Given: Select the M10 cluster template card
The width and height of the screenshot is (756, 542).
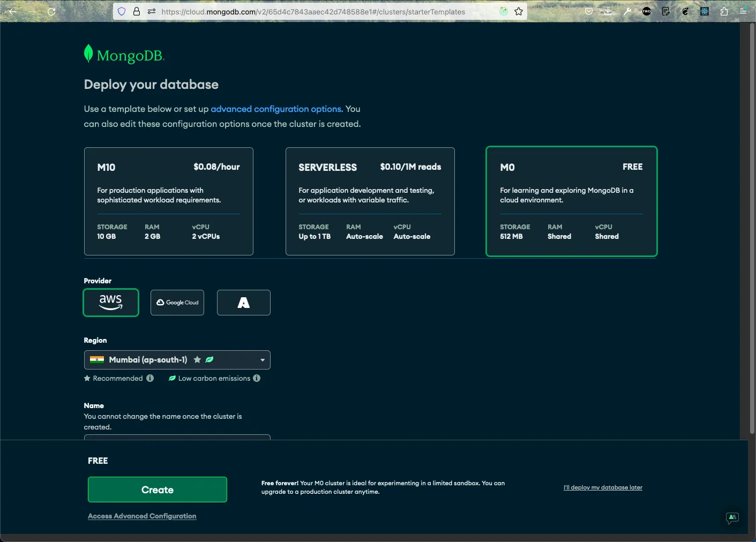Looking at the screenshot, I should 169,201.
